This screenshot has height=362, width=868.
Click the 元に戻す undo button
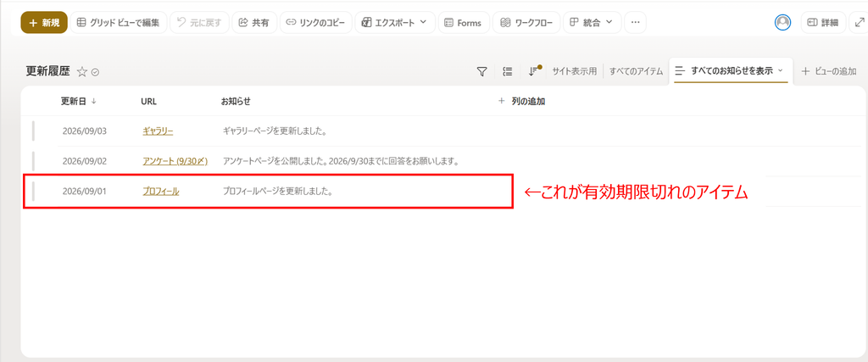pyautogui.click(x=199, y=23)
